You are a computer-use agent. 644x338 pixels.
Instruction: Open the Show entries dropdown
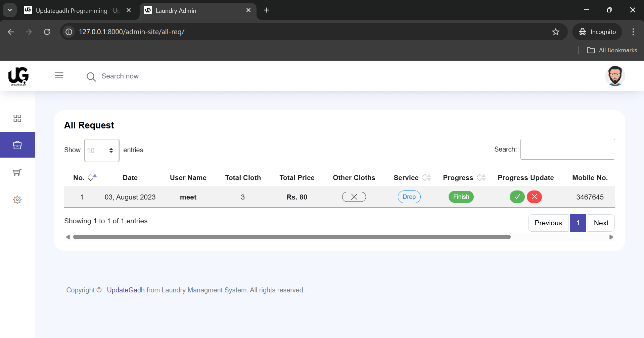pyautogui.click(x=101, y=150)
